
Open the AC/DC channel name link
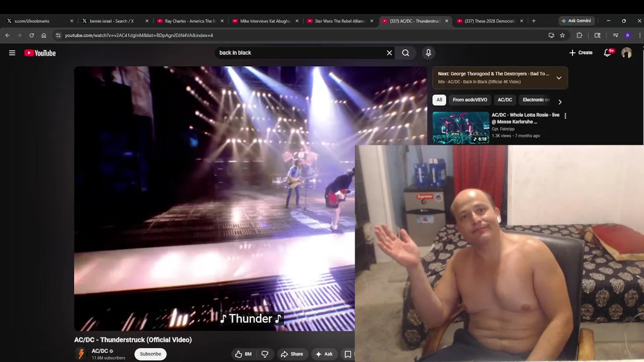click(x=100, y=351)
